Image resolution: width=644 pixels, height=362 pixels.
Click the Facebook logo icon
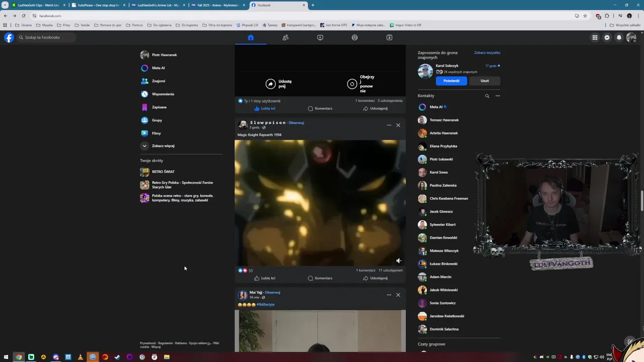9,37
